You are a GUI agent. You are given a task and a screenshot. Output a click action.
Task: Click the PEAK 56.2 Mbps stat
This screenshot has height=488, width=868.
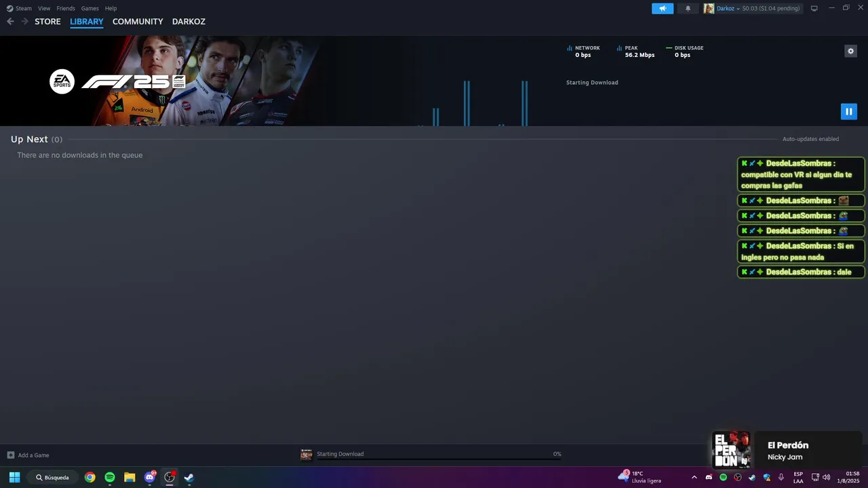click(636, 52)
